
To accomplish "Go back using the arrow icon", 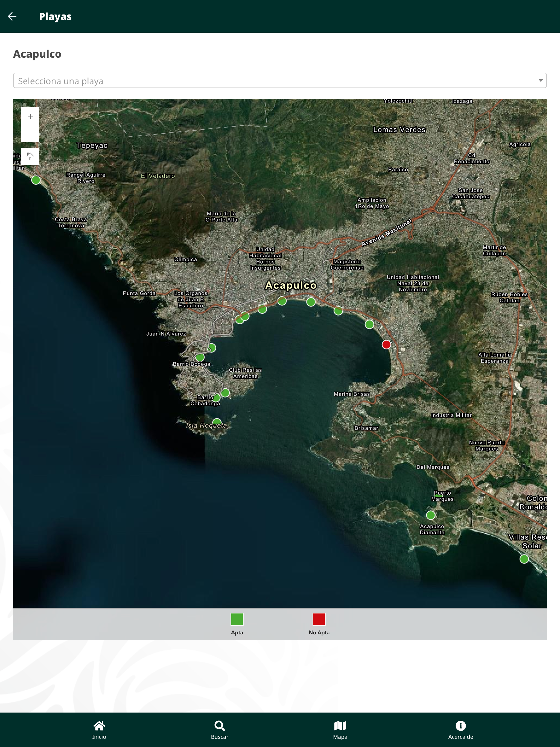I will [12, 16].
